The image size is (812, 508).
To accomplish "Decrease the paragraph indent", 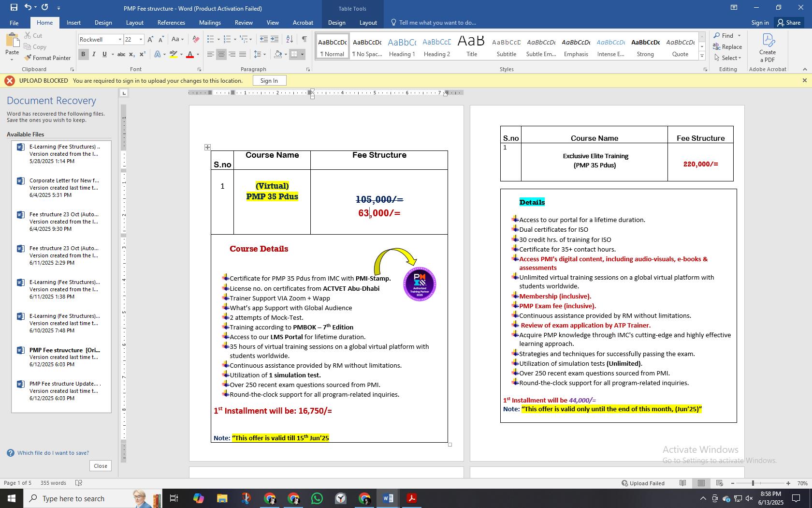I will click(263, 40).
